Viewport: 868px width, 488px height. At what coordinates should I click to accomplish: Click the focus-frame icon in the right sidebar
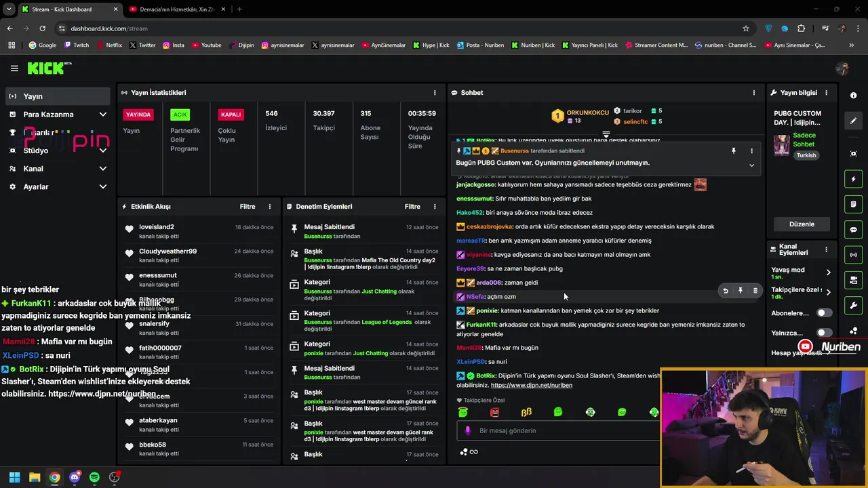[854, 154]
